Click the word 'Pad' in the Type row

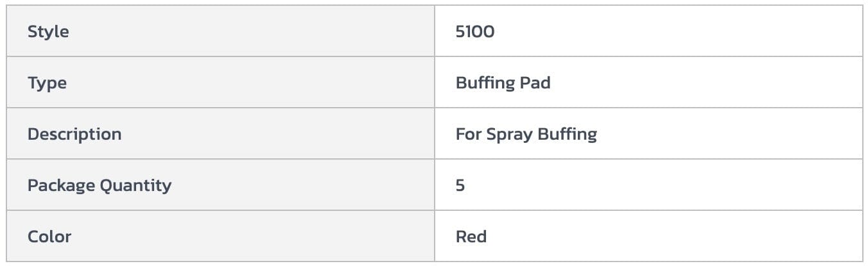(536, 83)
